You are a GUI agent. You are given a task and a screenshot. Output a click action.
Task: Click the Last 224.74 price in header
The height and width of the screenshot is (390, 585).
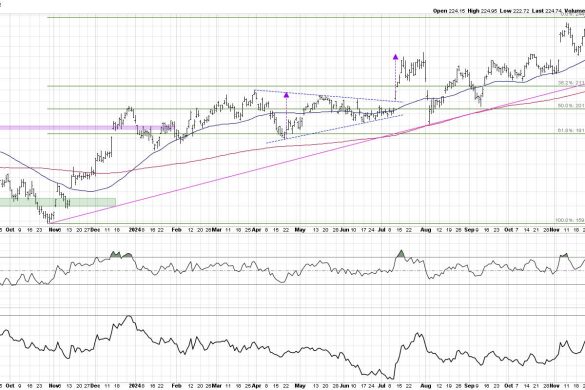(x=547, y=11)
